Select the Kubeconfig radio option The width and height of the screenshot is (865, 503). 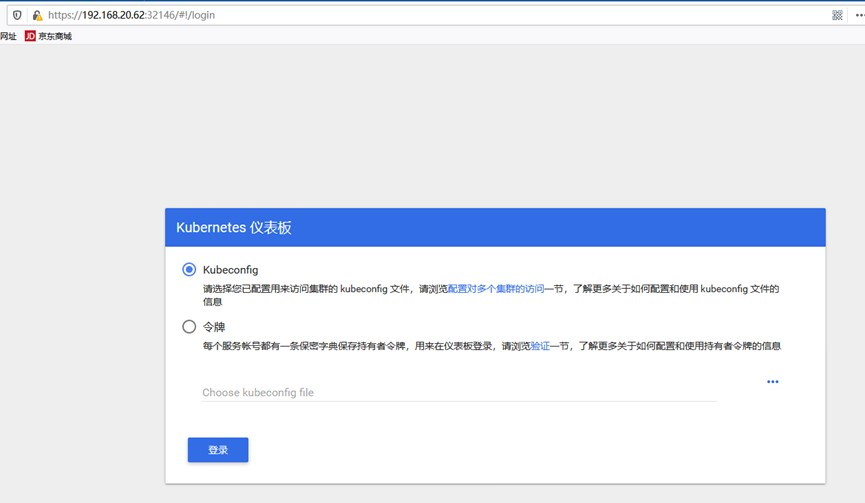tap(189, 269)
